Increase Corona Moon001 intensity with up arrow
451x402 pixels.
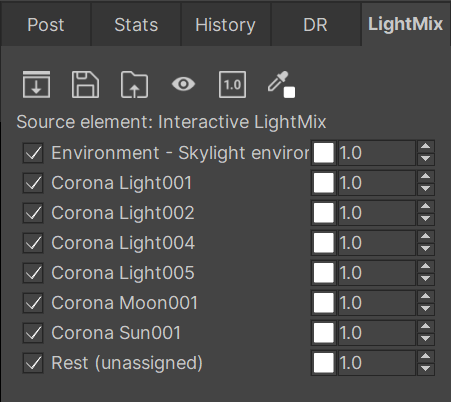tap(426, 297)
